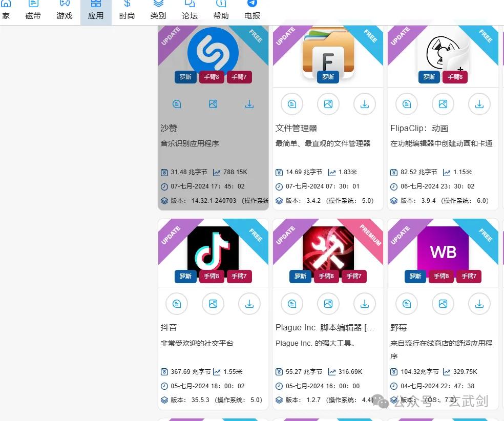Click the date 07-七月-2024 07:30:01
The width and height of the screenshot is (504, 421).
[322, 186]
